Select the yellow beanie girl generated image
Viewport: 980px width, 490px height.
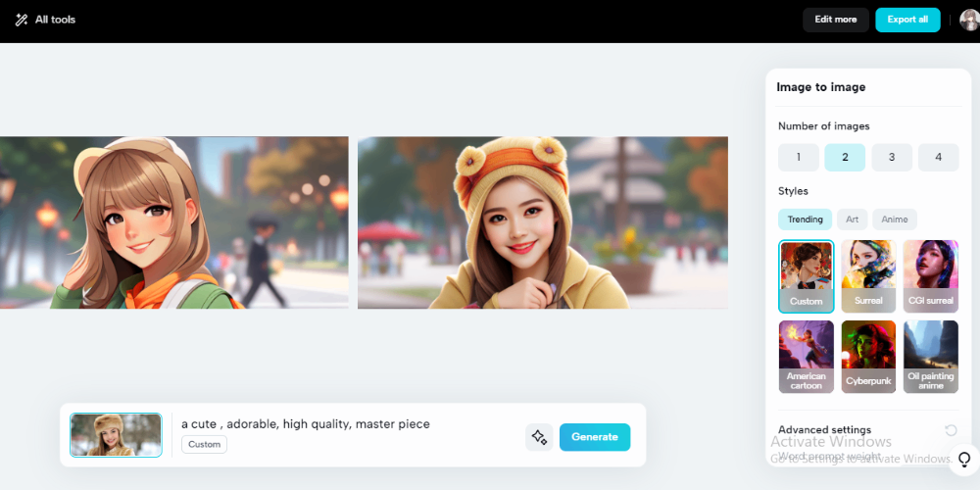click(543, 222)
